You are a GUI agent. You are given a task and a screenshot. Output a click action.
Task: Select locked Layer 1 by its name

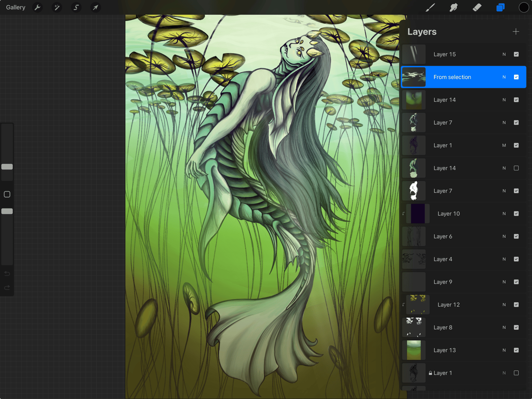click(x=443, y=373)
